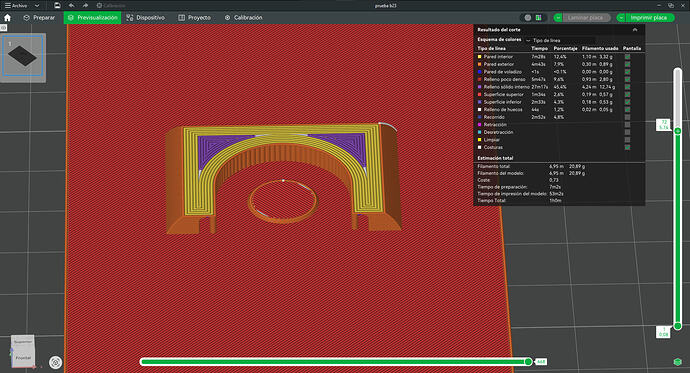The width and height of the screenshot is (690, 373).
Task: Enable display of Recorrido travel lines
Action: pos(628,117)
